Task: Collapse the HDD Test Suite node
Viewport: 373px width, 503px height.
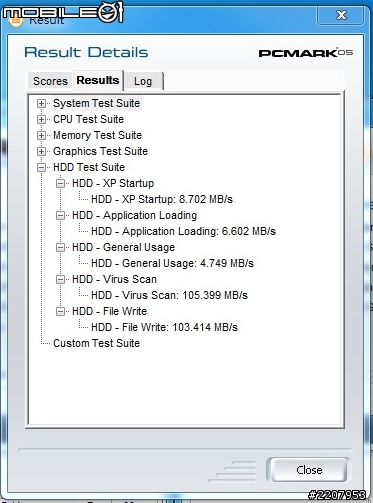Action: (x=41, y=167)
